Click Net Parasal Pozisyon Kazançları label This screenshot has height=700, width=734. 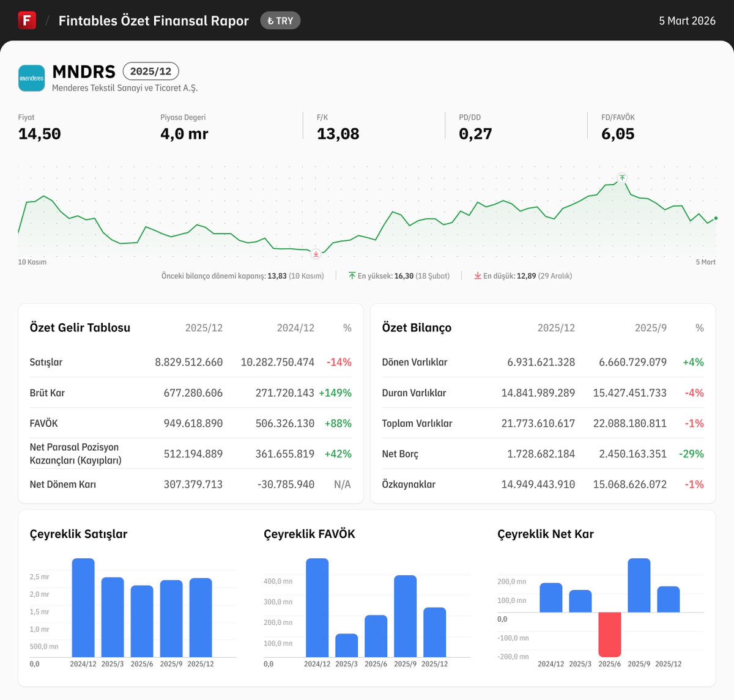75,454
